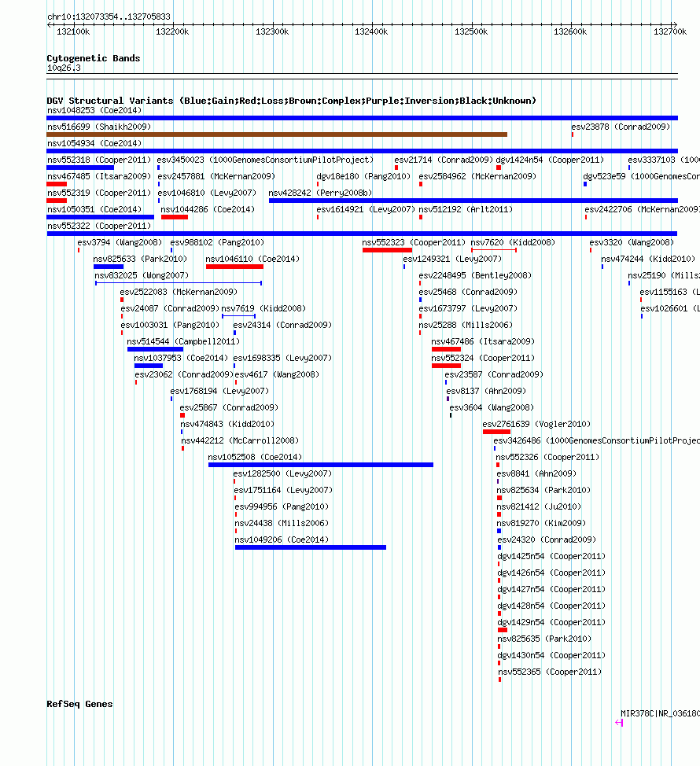This screenshot has width=700, height=766.
Task: Select the esv24087 (Conrad2009) label
Action: [x=170, y=309]
